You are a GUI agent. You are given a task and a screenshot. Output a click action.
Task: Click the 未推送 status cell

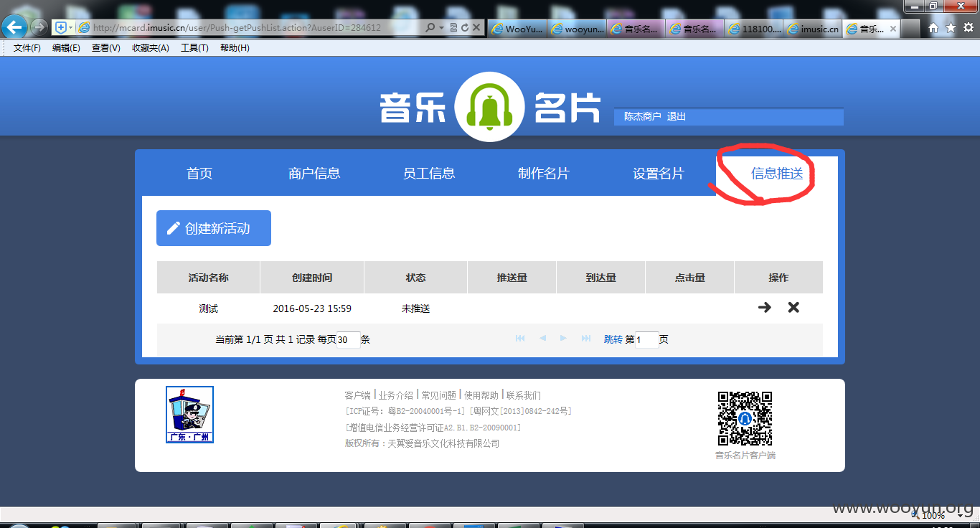click(416, 308)
